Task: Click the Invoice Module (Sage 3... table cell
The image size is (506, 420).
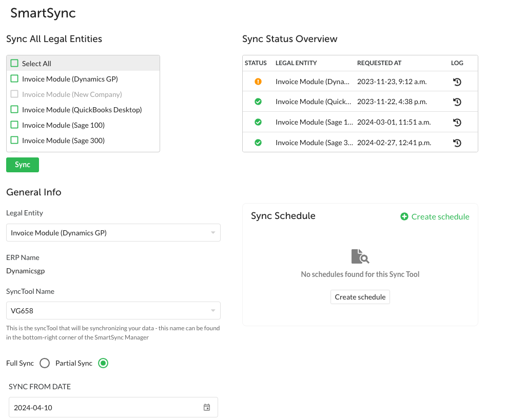Action: click(314, 143)
